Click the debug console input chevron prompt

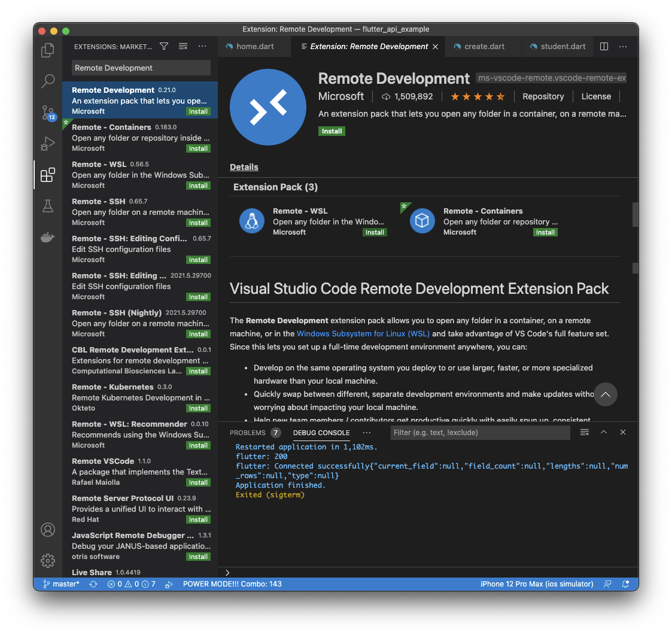[227, 572]
